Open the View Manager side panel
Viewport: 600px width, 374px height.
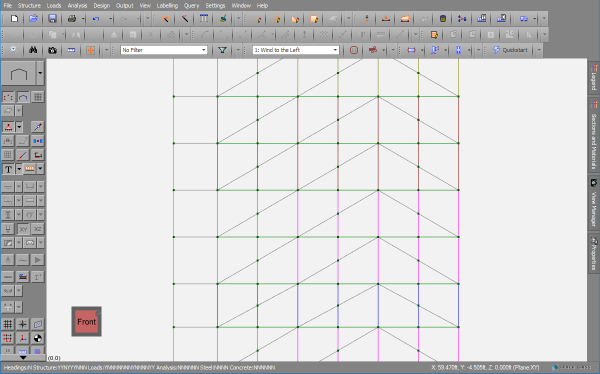coord(594,203)
